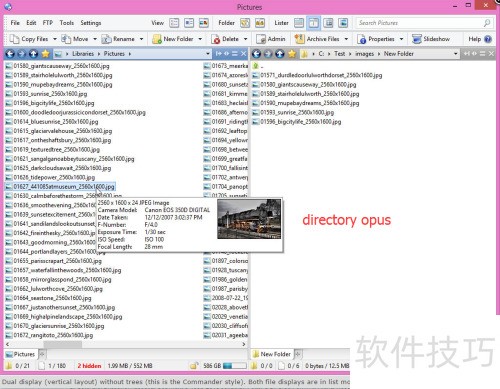Click left pane horizontal scrollbar thumb

click(x=63, y=344)
